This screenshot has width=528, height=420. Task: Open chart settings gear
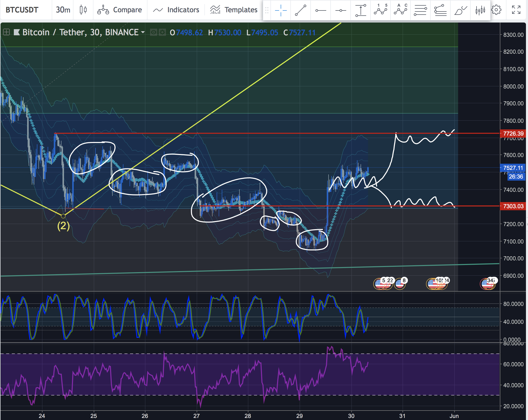(x=496, y=10)
